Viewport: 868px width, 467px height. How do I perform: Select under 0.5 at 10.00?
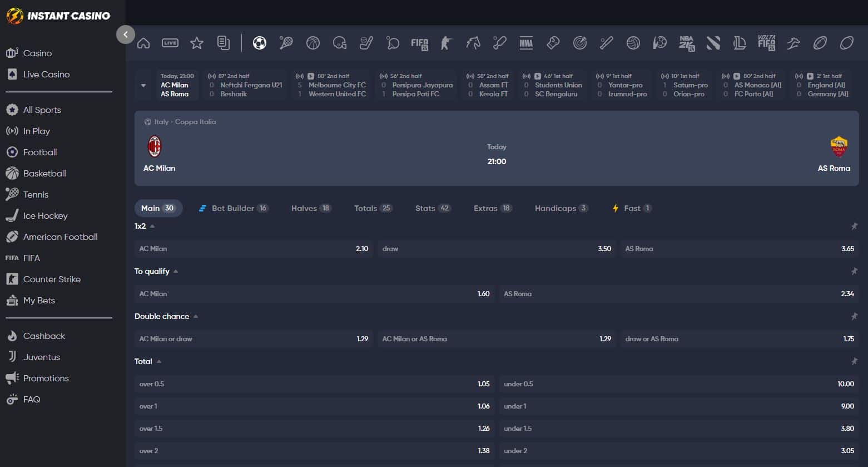pyautogui.click(x=679, y=384)
